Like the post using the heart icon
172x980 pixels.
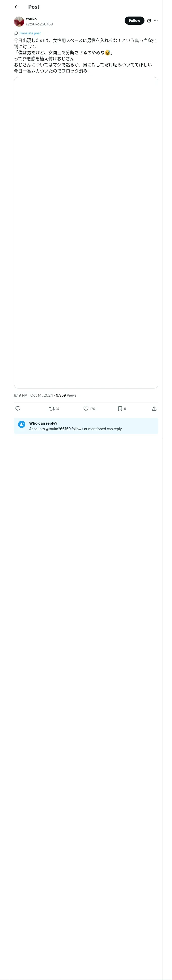[86, 409]
